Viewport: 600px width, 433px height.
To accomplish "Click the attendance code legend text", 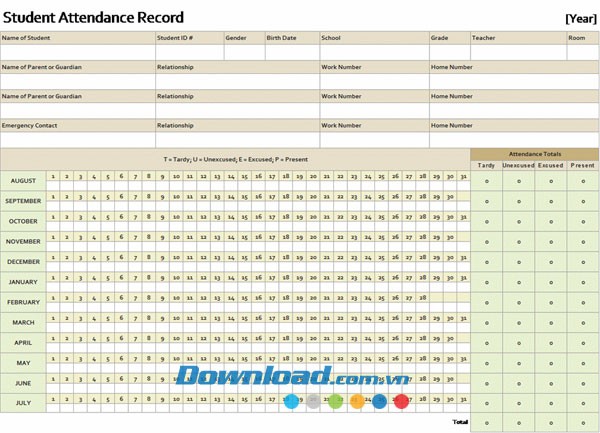I will tap(235, 159).
